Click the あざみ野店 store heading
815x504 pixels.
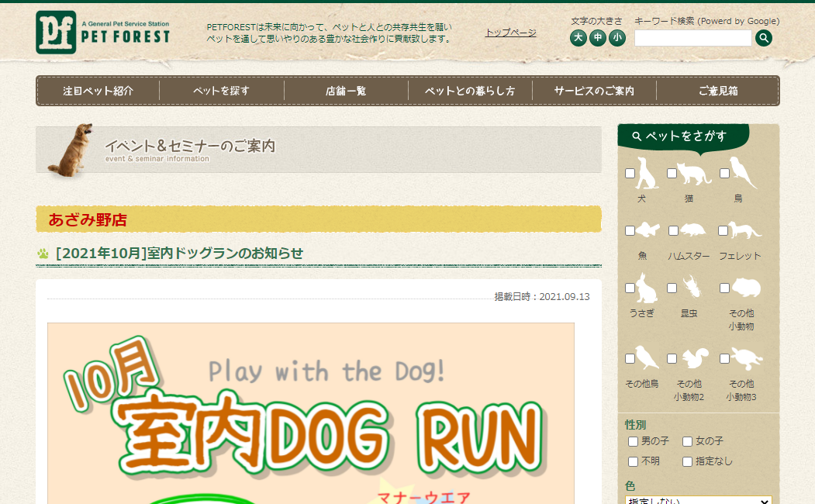[x=88, y=219]
